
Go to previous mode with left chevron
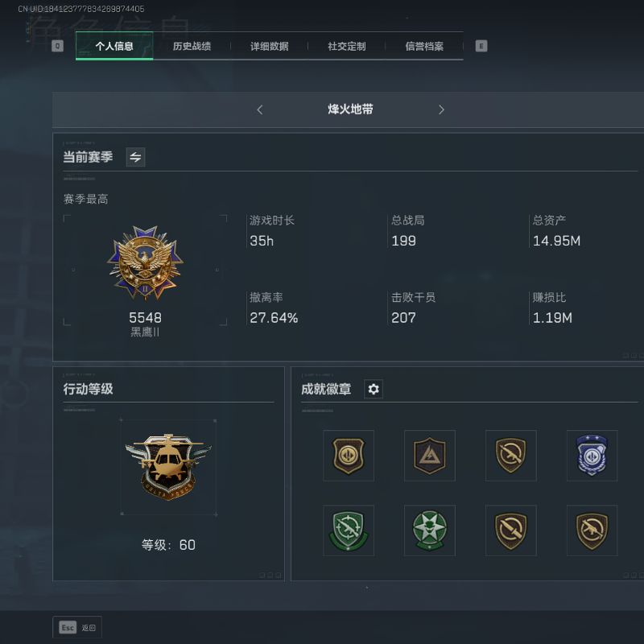[259, 109]
